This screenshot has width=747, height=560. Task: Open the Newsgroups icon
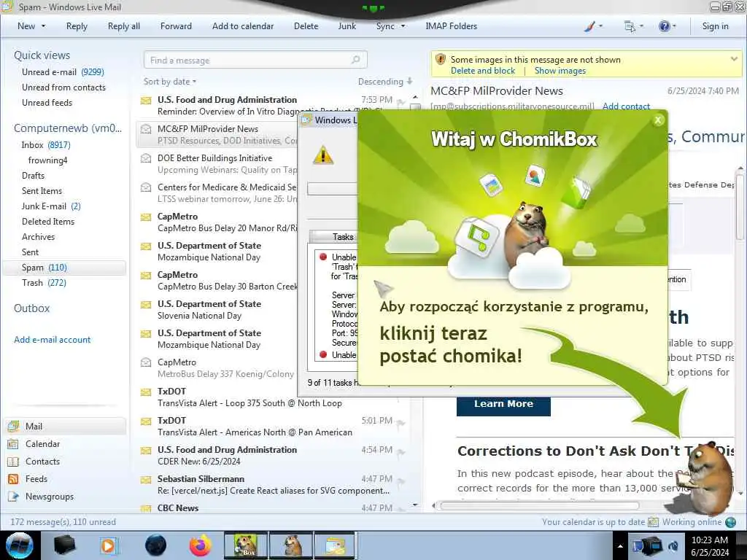[13, 497]
